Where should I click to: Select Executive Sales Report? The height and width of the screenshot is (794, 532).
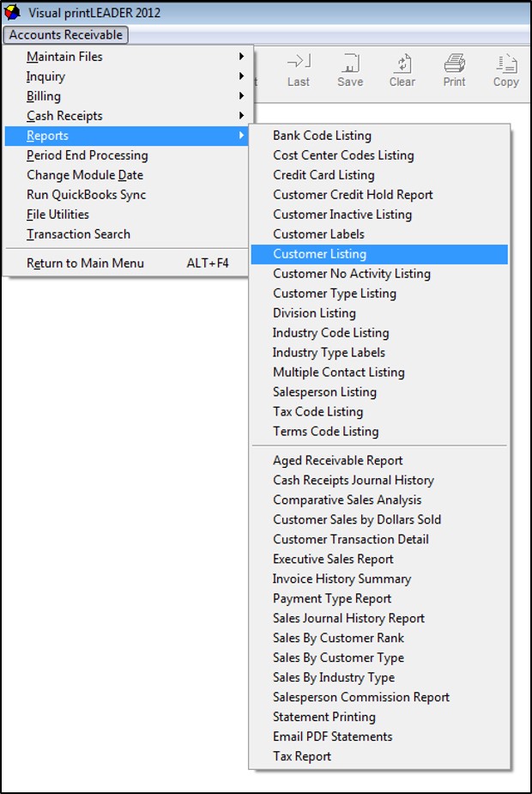379,560
